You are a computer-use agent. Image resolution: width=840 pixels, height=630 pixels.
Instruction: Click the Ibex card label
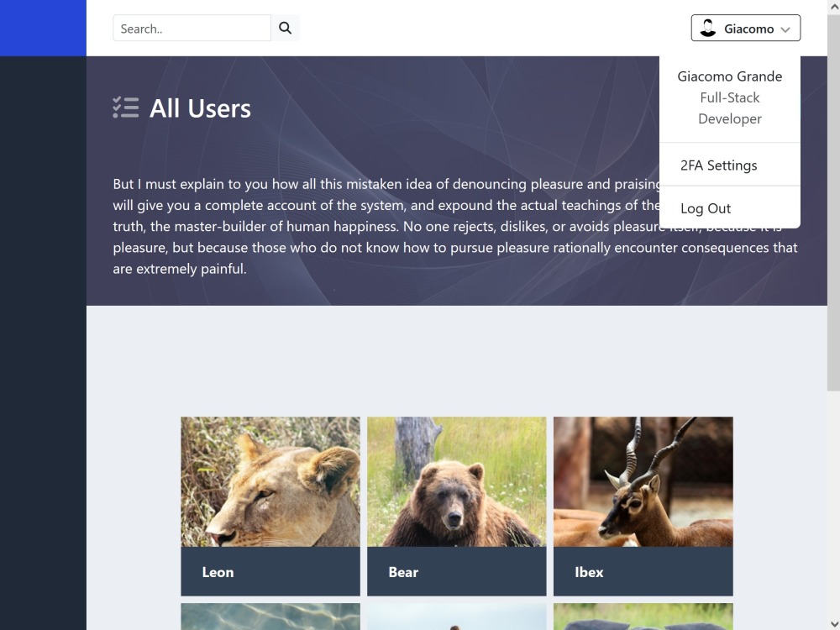point(590,572)
